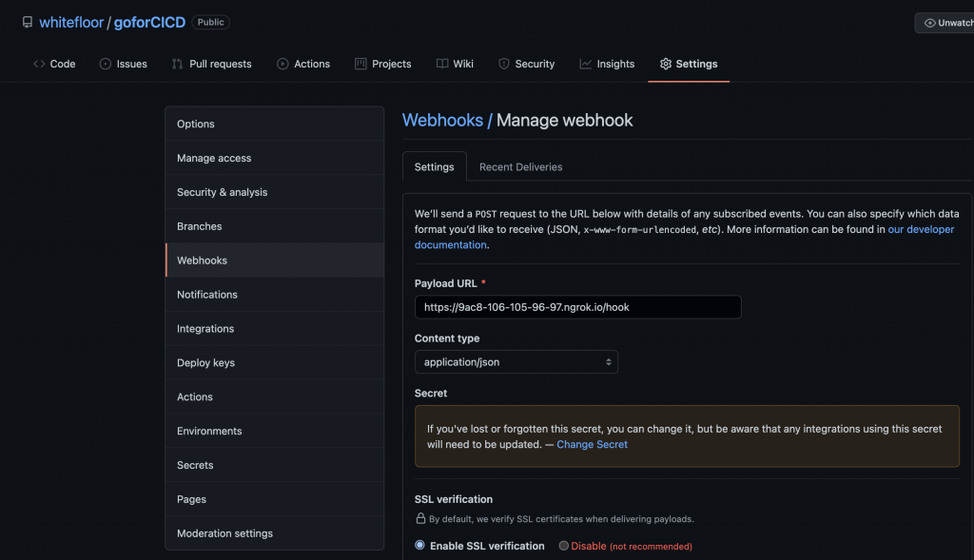Open Secrets in settings sidebar

(x=275, y=465)
